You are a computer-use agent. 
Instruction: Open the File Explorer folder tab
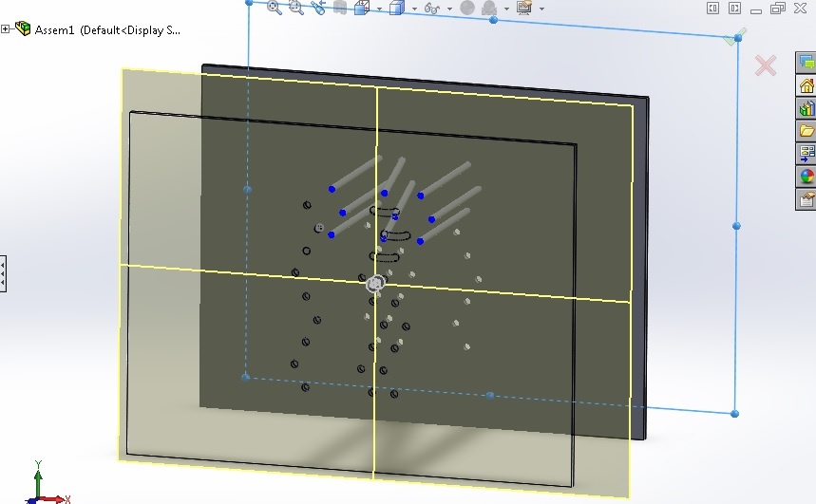click(807, 131)
